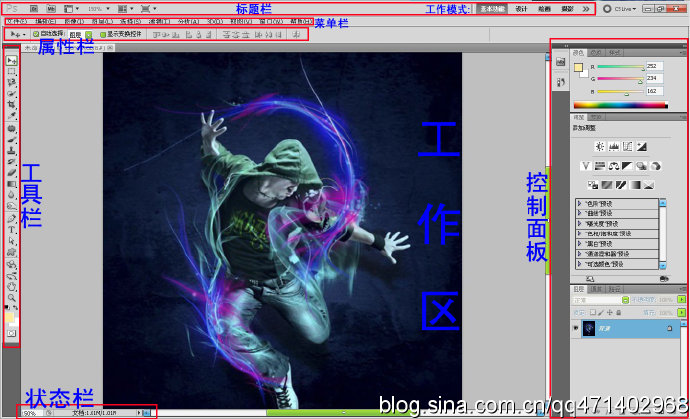Select the Lasso tool
The image size is (690, 419).
click(x=11, y=82)
